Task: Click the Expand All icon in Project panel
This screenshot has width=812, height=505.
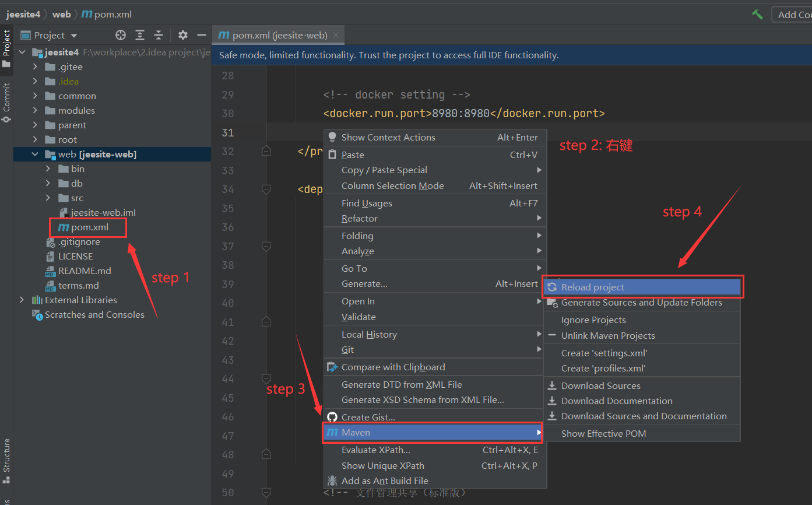Action: [140, 35]
